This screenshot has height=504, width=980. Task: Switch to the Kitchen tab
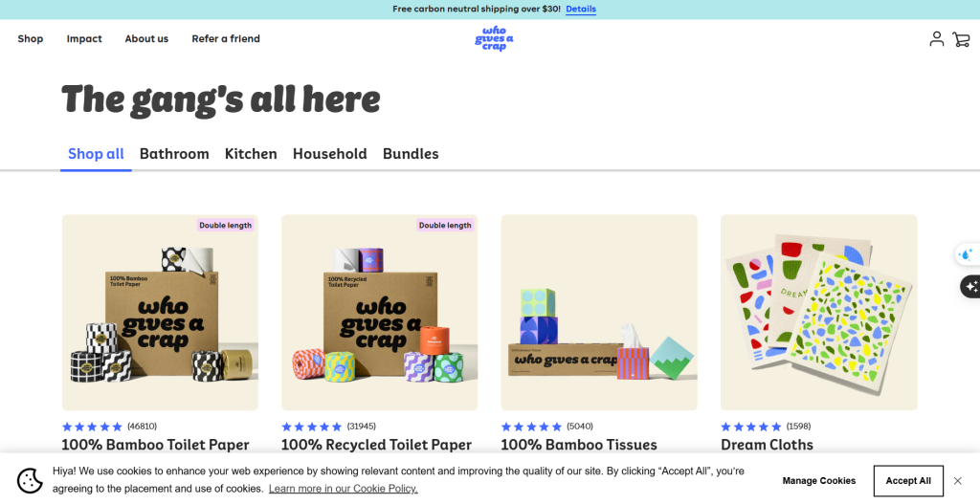[x=251, y=154]
